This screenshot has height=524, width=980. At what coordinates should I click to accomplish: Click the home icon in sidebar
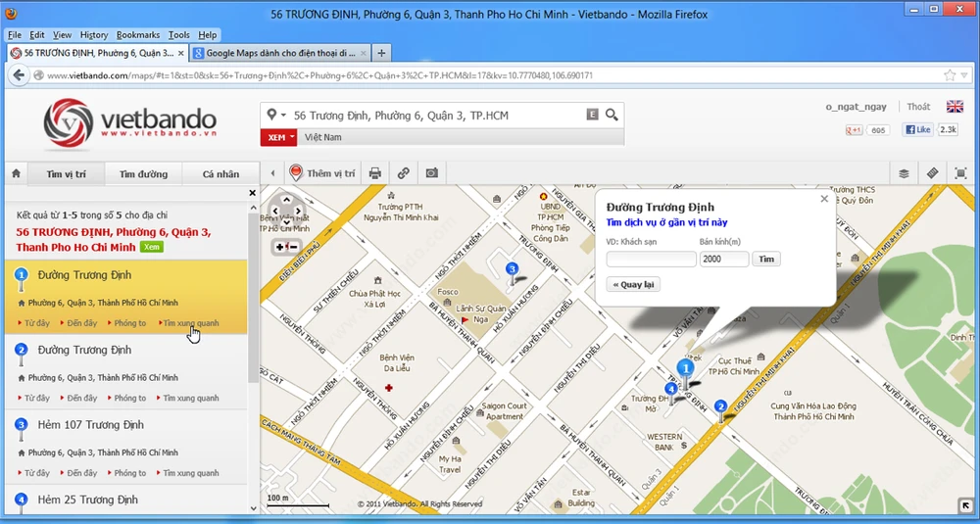coord(16,174)
